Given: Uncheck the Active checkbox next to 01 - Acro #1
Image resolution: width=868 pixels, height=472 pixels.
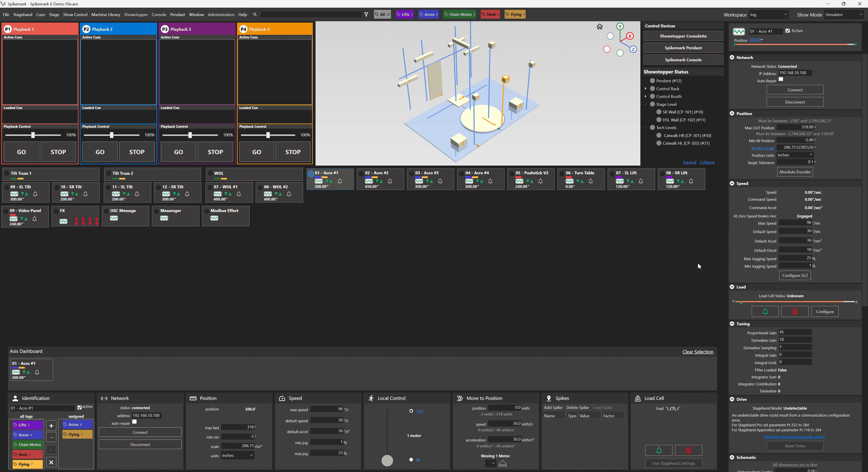Looking at the screenshot, I should 788,31.
